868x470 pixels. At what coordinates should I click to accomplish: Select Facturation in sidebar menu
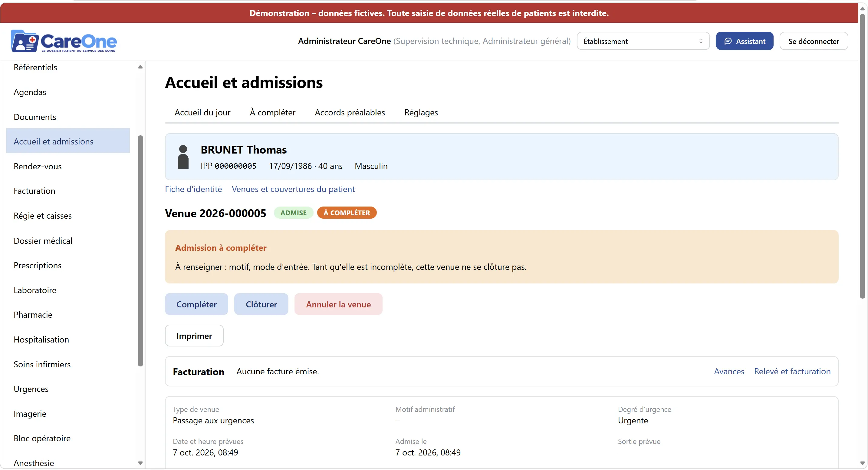coord(68,191)
